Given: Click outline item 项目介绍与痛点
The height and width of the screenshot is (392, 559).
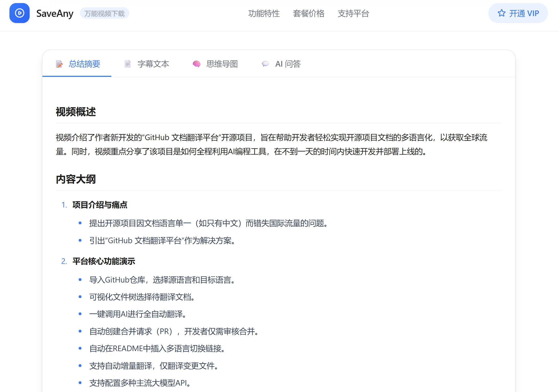Looking at the screenshot, I should [x=100, y=205].
